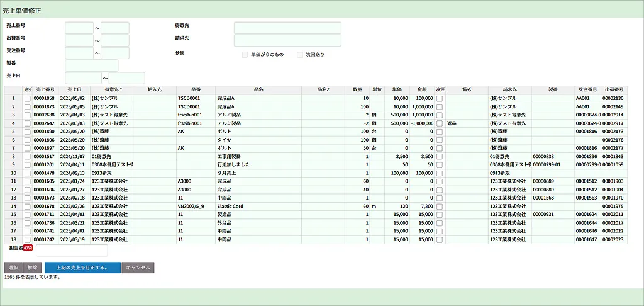644x306 pixels.
Task: Click the -1,000,000 amount cell
Action: tap(422, 123)
